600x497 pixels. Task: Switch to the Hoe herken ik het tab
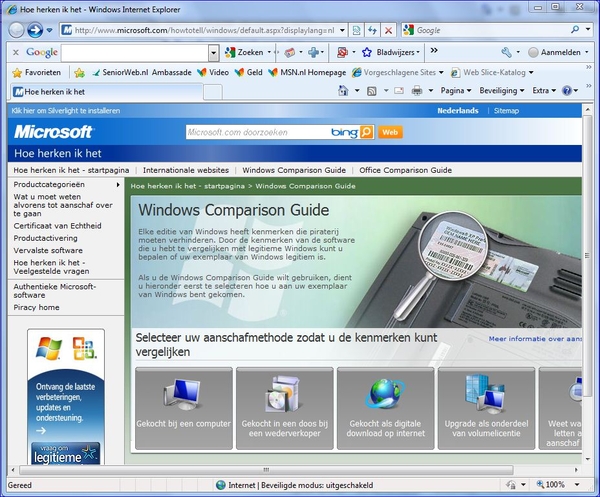[x=106, y=92]
